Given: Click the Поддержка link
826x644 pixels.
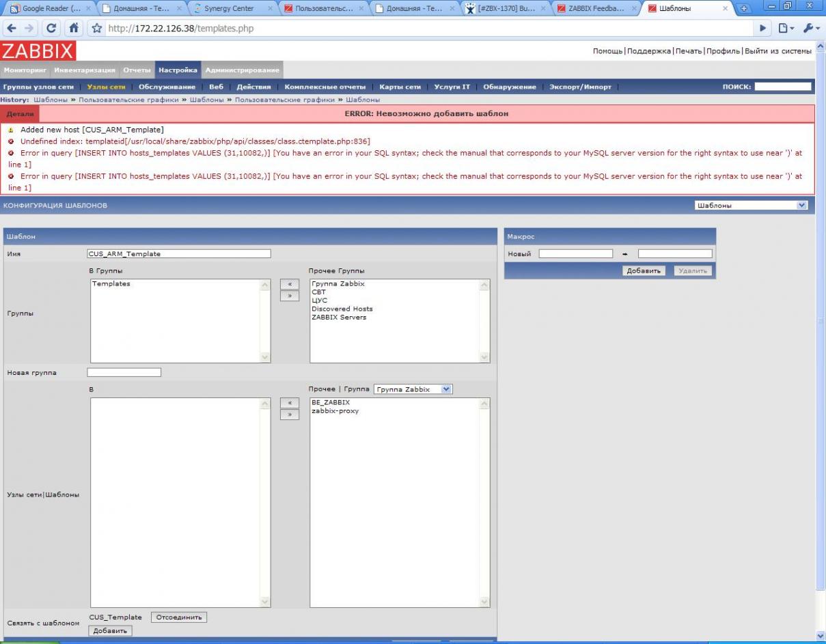Looking at the screenshot, I should [x=648, y=51].
